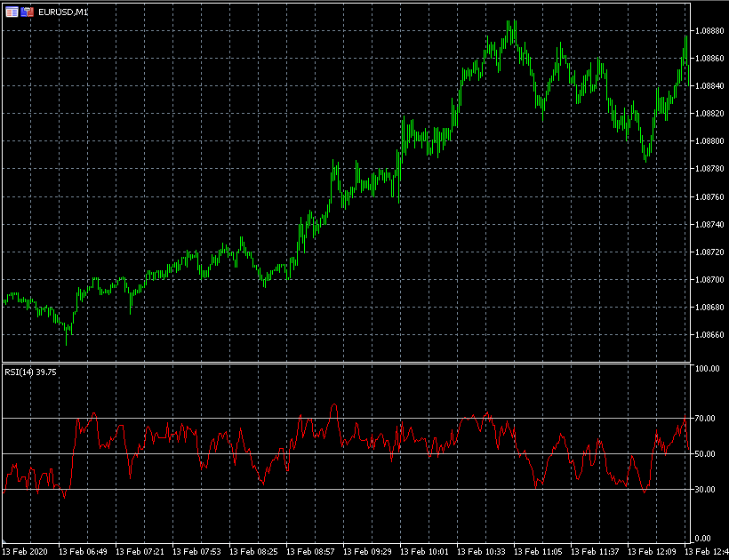Click the RSI 50.00 level label
Screen dimensions: 729x560
point(705,454)
